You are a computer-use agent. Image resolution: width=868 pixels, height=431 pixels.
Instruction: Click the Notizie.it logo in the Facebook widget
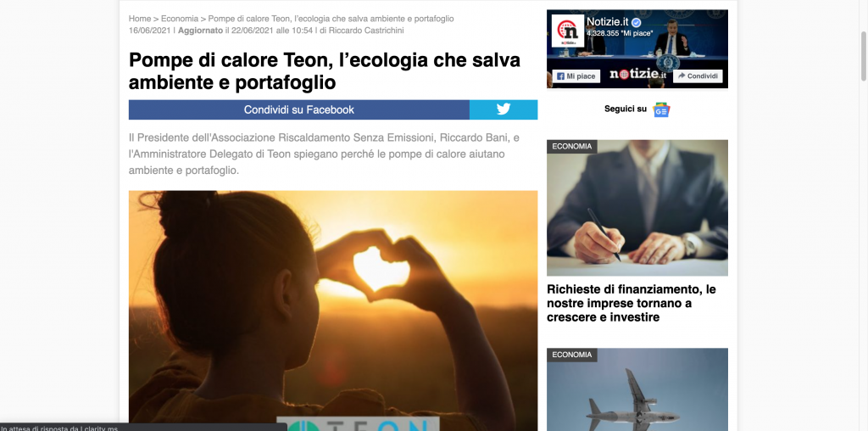(567, 31)
